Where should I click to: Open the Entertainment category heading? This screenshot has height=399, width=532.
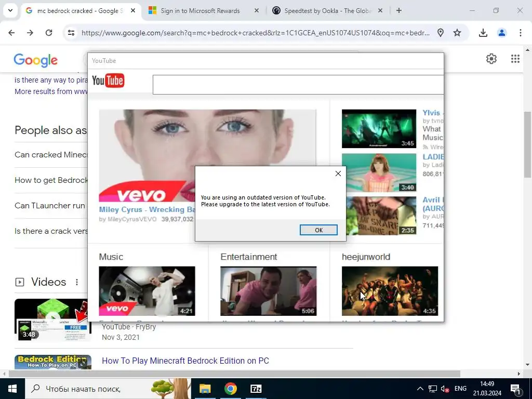(x=249, y=257)
